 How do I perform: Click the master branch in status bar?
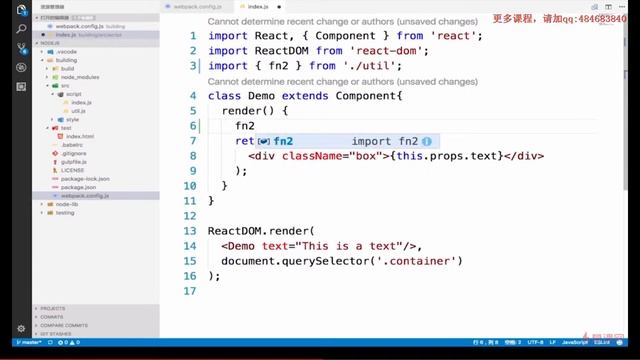click(x=29, y=342)
